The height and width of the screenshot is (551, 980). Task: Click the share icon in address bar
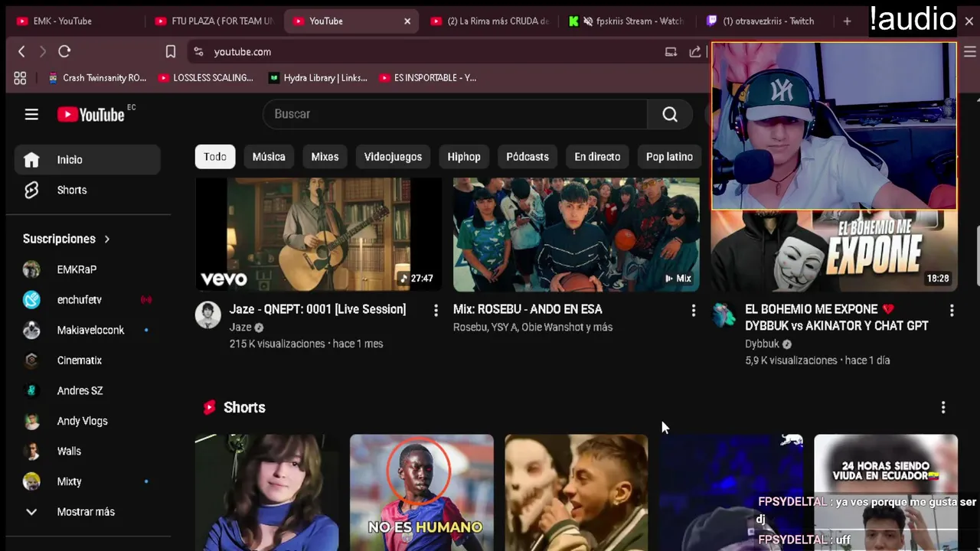(694, 51)
